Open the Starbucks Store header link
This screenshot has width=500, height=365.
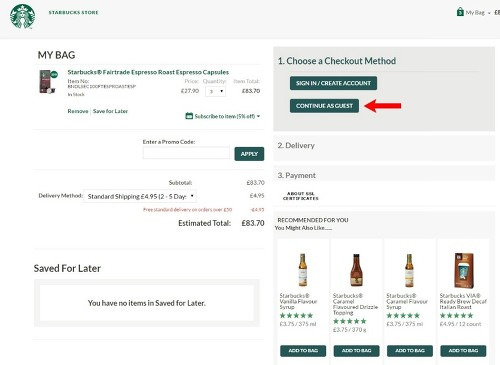point(73,12)
